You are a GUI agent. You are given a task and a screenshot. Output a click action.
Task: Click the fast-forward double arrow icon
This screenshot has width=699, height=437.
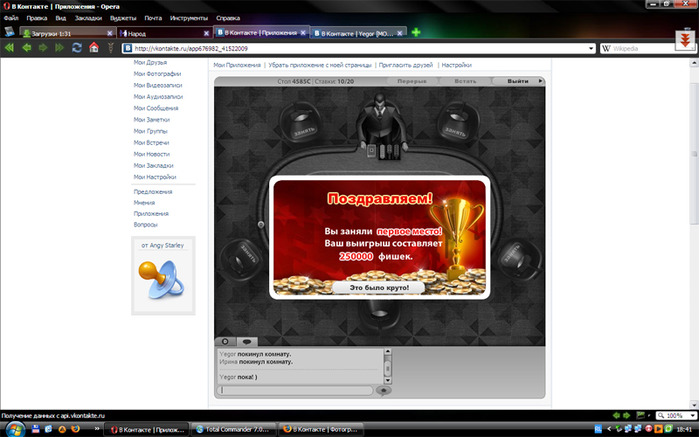pyautogui.click(x=59, y=48)
